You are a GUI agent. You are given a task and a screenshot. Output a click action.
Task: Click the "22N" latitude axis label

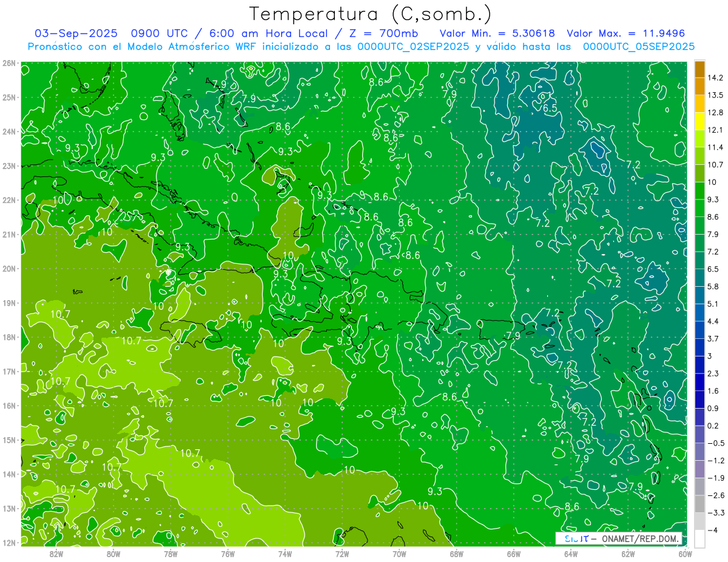click(8, 200)
